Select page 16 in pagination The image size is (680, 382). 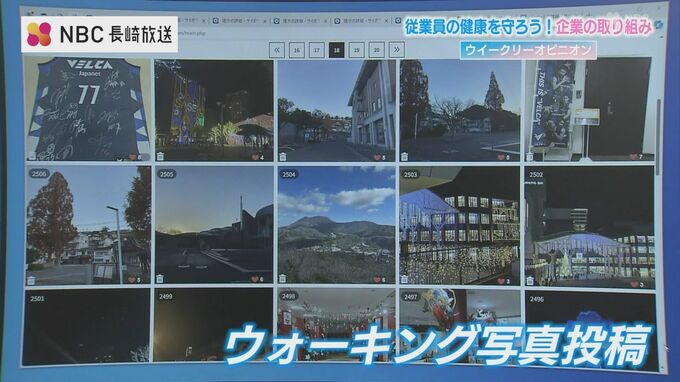tap(297, 50)
